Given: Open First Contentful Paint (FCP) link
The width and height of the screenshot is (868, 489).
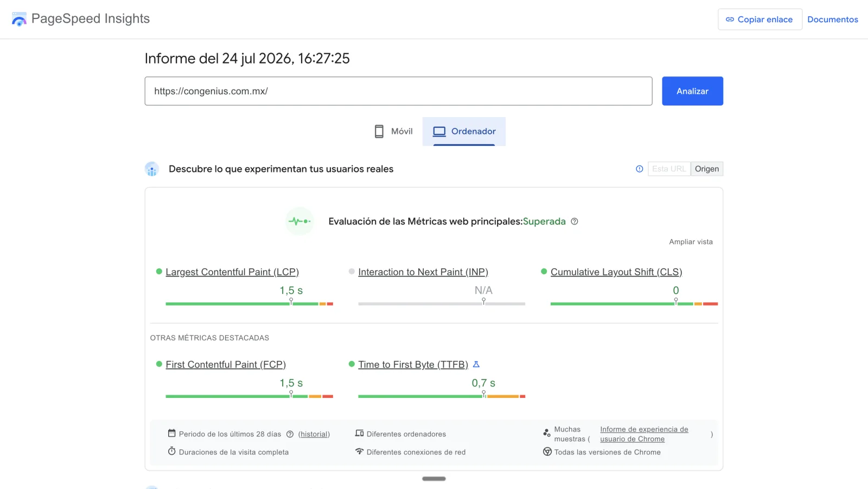Looking at the screenshot, I should coord(226,365).
